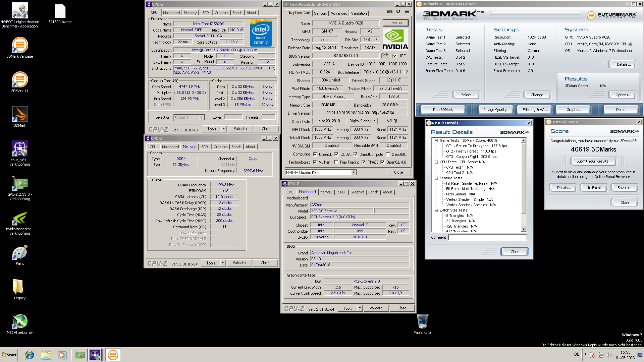Launch 3DMark 11 desktop shortcut

20,82
